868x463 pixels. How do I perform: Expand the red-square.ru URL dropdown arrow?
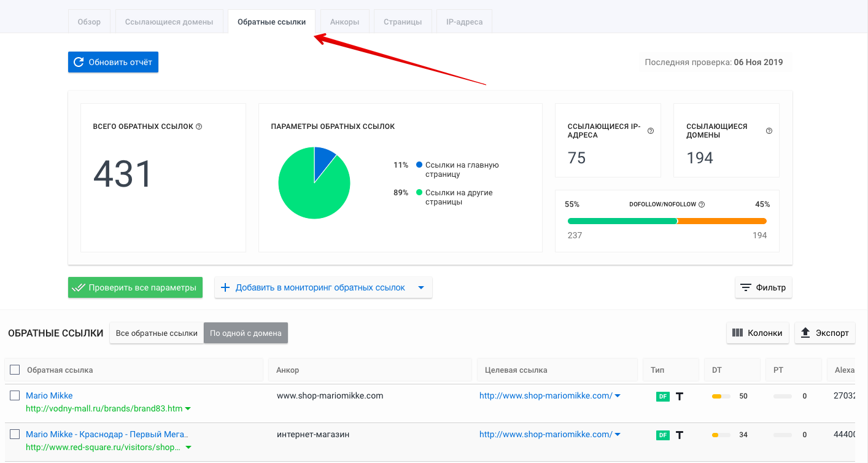(x=188, y=448)
